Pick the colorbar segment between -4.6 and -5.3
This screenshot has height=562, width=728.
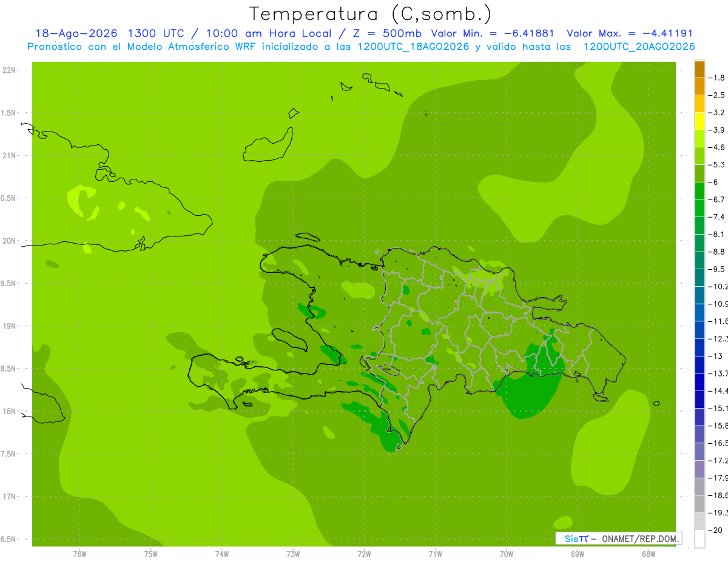pos(699,156)
